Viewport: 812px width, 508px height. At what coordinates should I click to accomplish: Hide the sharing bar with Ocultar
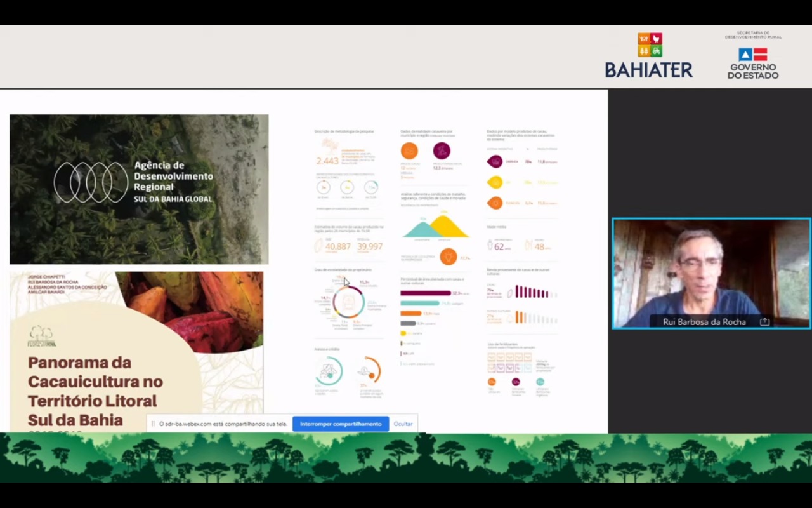pos(403,424)
